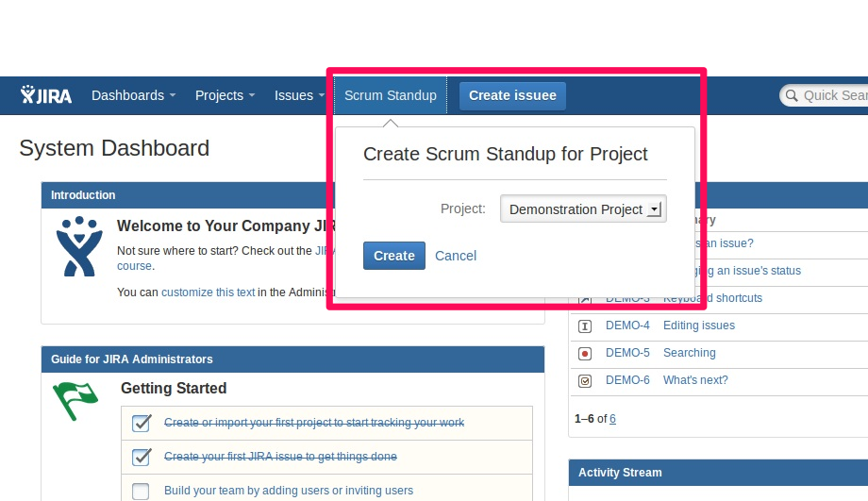
Task: Click the Scrum Standup nav item
Action: click(x=391, y=95)
